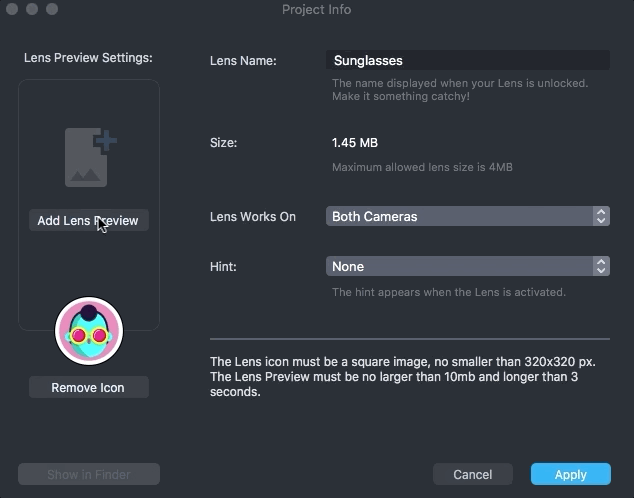This screenshot has width=634, height=498.
Task: Close the Project Info window
Action: tap(14, 9)
